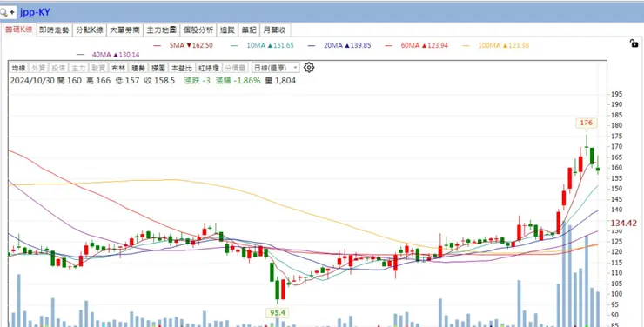Toggle the 紅綠燈 indicator button

coord(209,68)
